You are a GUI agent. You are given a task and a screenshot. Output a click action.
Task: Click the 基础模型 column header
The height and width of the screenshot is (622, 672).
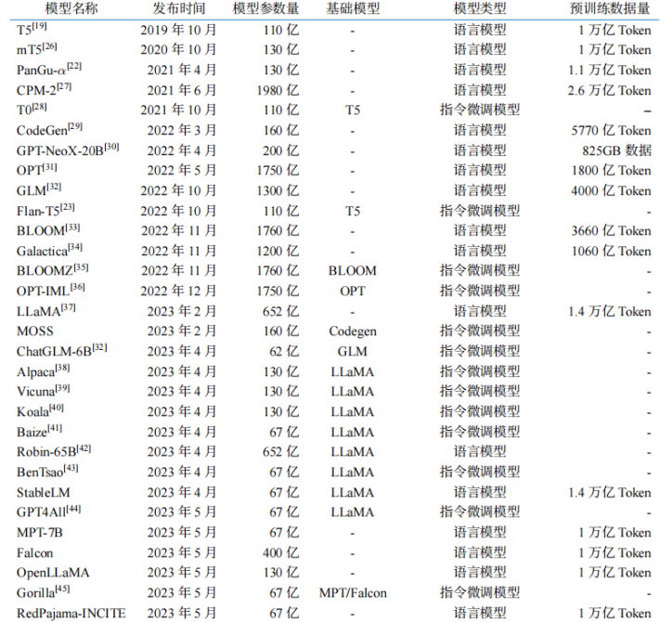(x=353, y=8)
